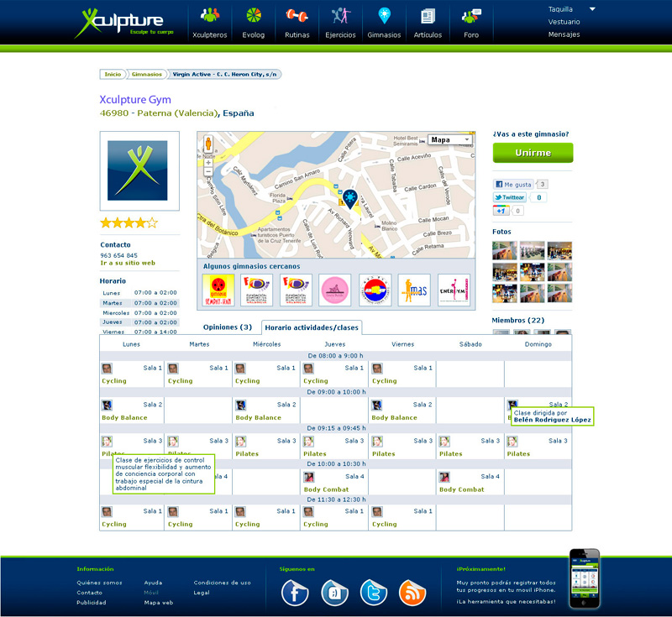Click 'Paterna (Valencia)' location link
672x617 pixels.
click(x=178, y=113)
